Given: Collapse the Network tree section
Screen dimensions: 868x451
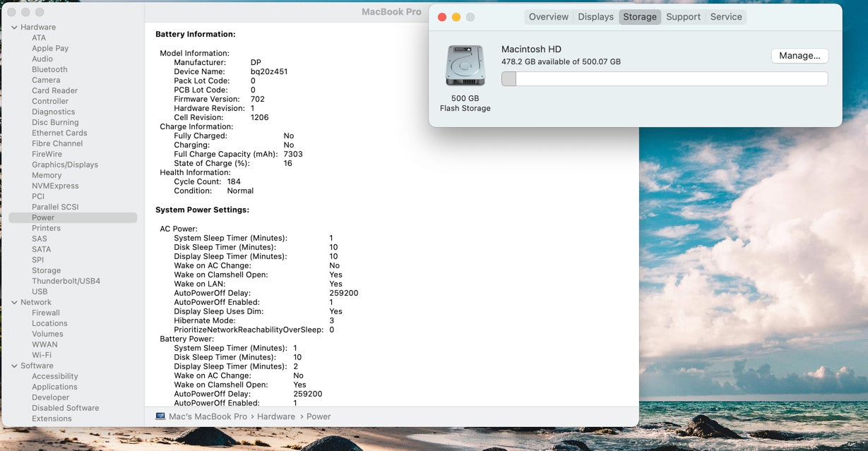Looking at the screenshot, I should [14, 302].
